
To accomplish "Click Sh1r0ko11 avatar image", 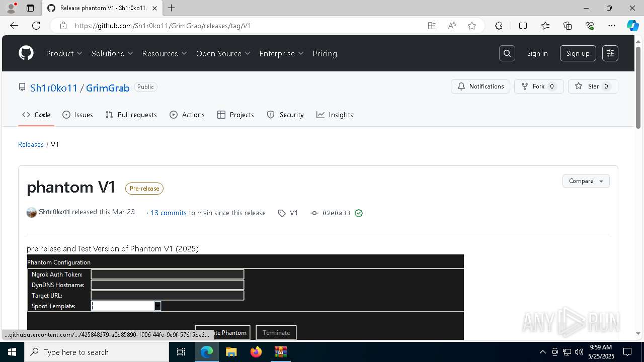I will tap(32, 213).
